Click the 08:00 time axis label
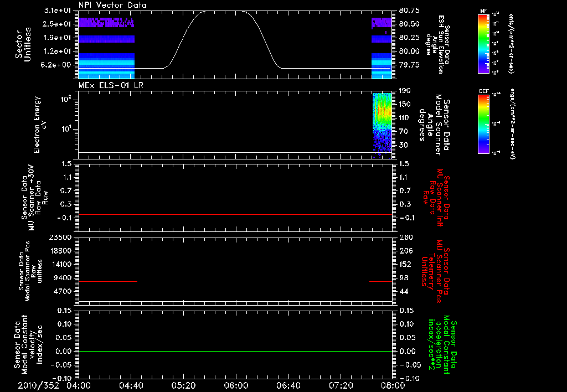This screenshot has height=392, width=567. [x=393, y=385]
